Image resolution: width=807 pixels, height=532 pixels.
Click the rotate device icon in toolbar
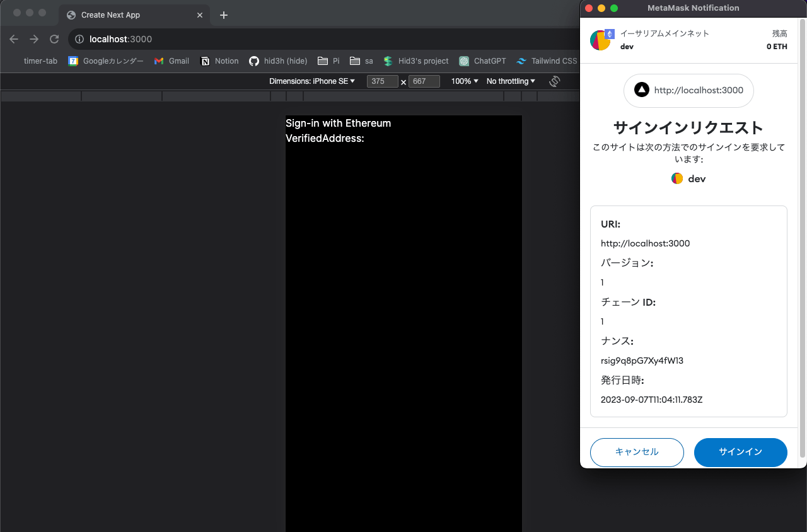point(555,81)
